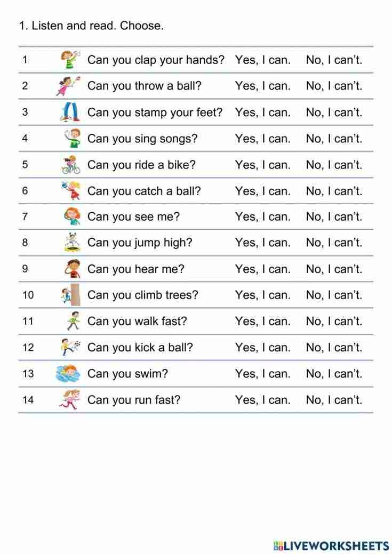Click the child riding bike icon
The width and height of the screenshot is (392, 554).
tap(71, 164)
